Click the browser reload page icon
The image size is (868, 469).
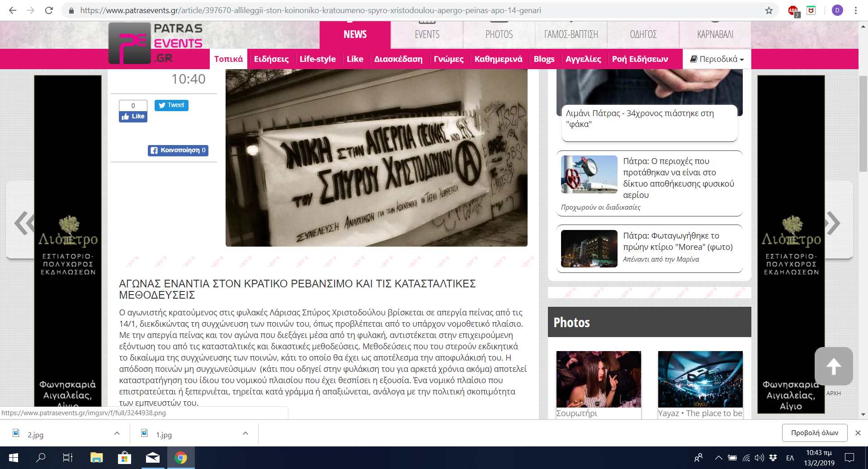[49, 10]
